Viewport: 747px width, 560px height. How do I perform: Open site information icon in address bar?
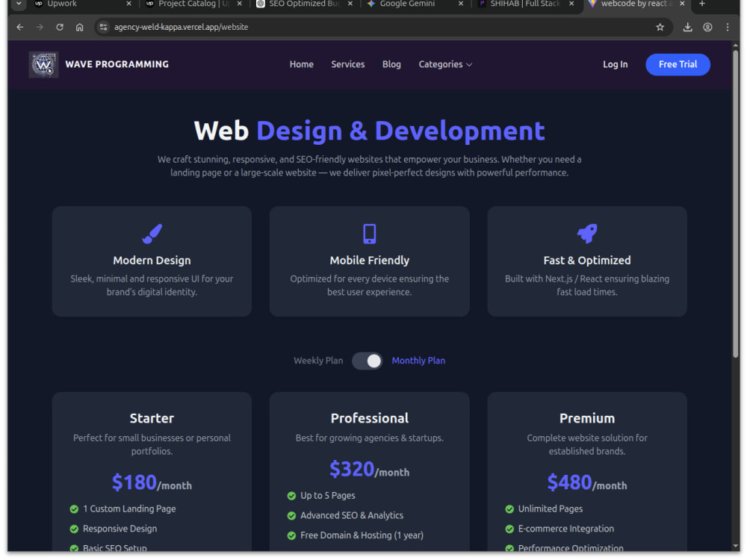(103, 27)
